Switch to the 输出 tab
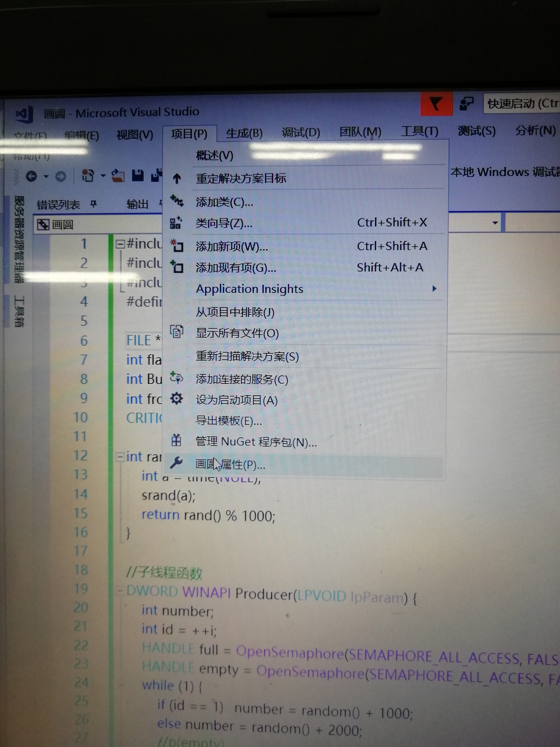560x747 pixels. coord(137,204)
